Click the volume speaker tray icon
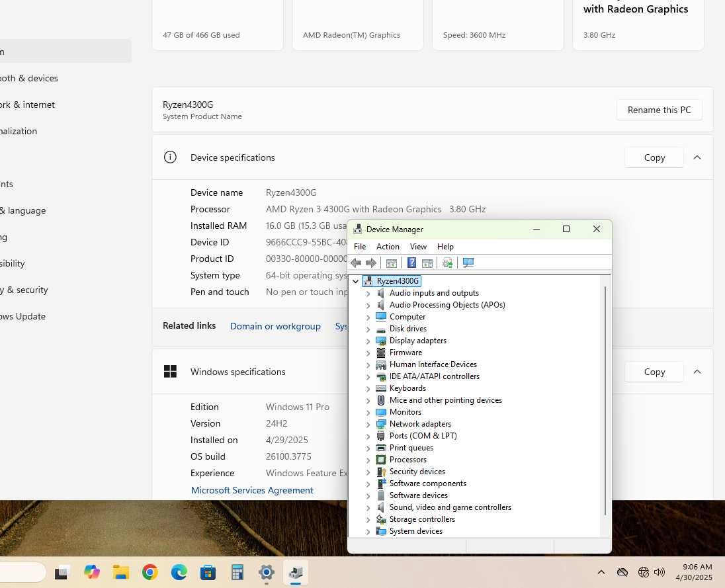725x588 pixels. (x=660, y=572)
